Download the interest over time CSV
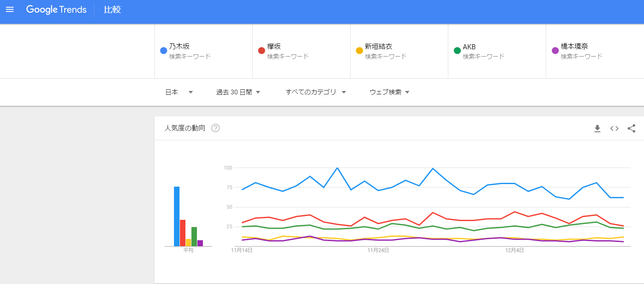 (597, 128)
